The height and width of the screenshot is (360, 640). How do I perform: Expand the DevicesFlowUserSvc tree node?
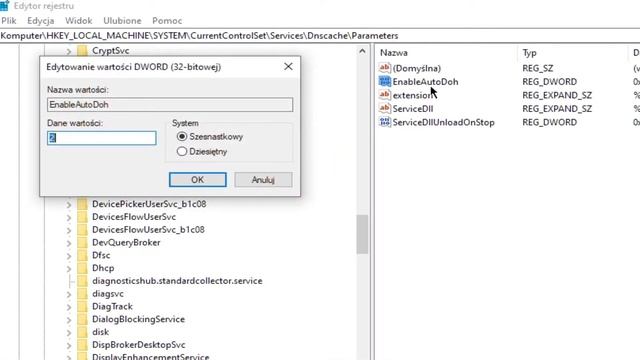point(69,217)
